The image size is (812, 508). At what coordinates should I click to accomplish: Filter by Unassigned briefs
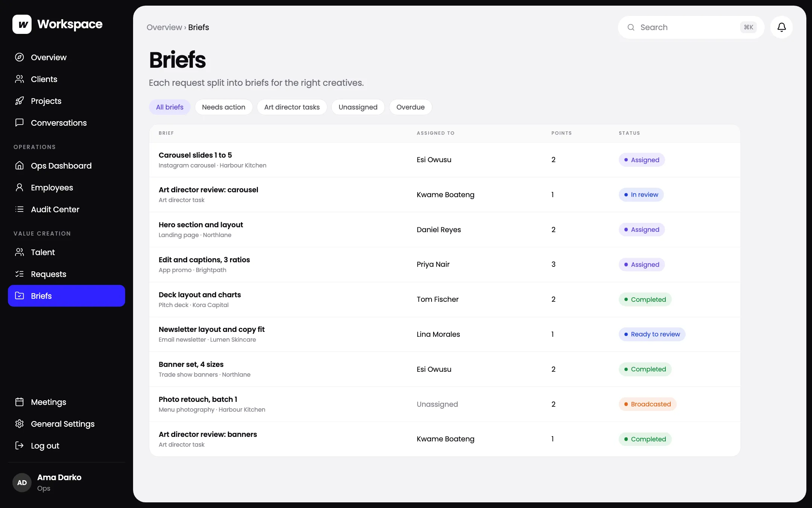pos(358,107)
